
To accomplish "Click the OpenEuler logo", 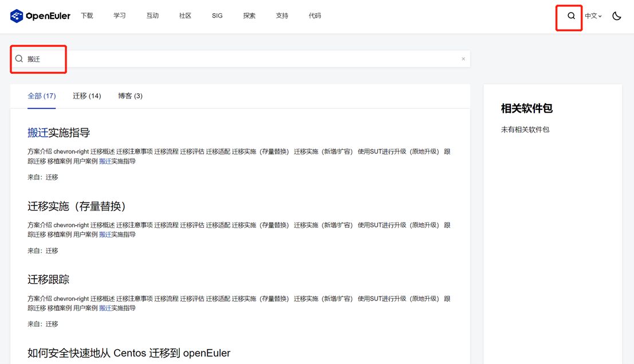I will pyautogui.click(x=40, y=16).
